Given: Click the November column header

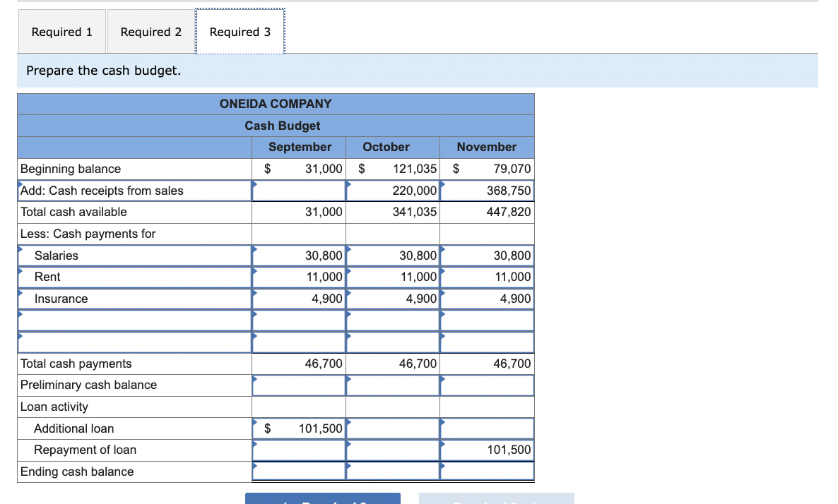Looking at the screenshot, I should [x=487, y=147].
